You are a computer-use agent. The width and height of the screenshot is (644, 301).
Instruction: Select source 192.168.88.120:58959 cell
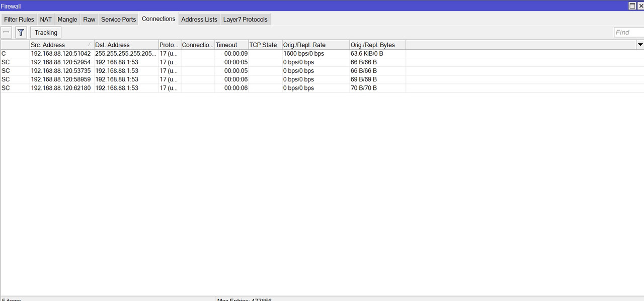(62, 79)
